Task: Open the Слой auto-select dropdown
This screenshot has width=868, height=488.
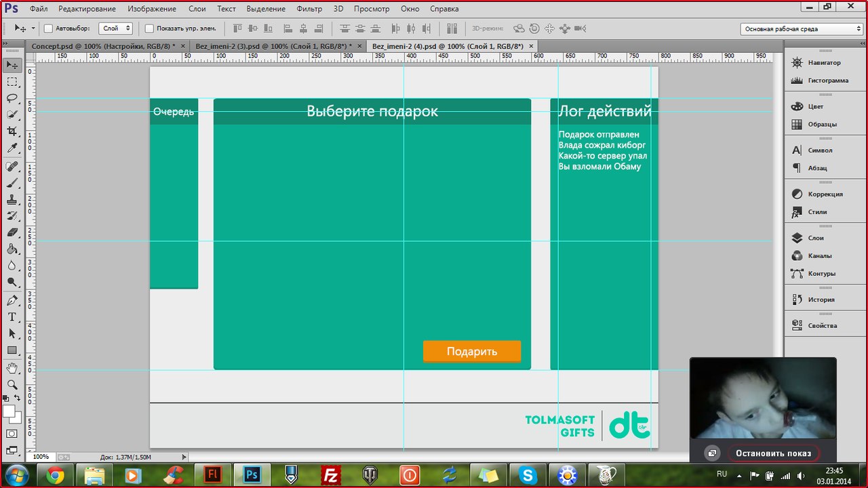Action: coord(115,28)
